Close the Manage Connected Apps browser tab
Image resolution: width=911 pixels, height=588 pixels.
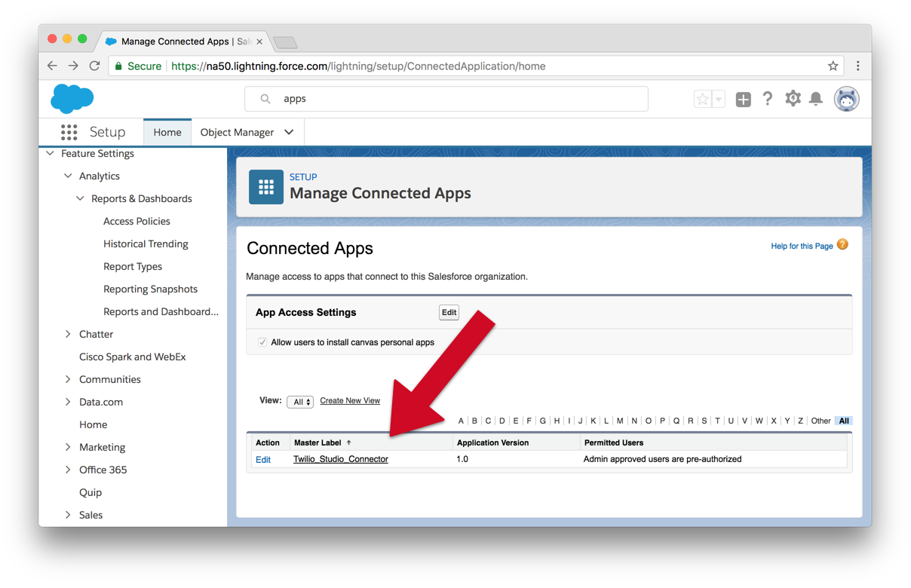pyautogui.click(x=259, y=41)
